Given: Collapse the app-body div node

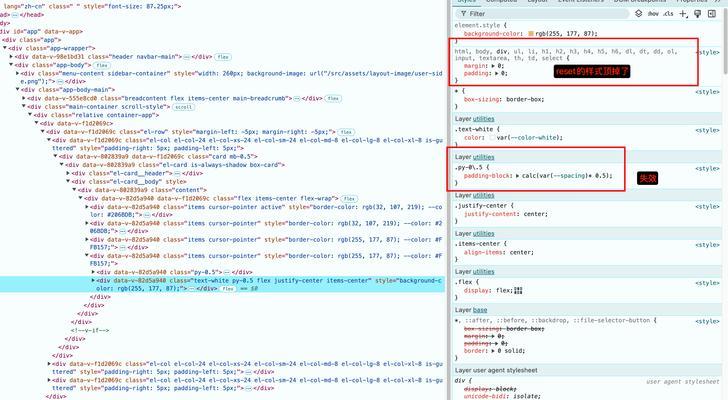Looking at the screenshot, I should [12, 65].
